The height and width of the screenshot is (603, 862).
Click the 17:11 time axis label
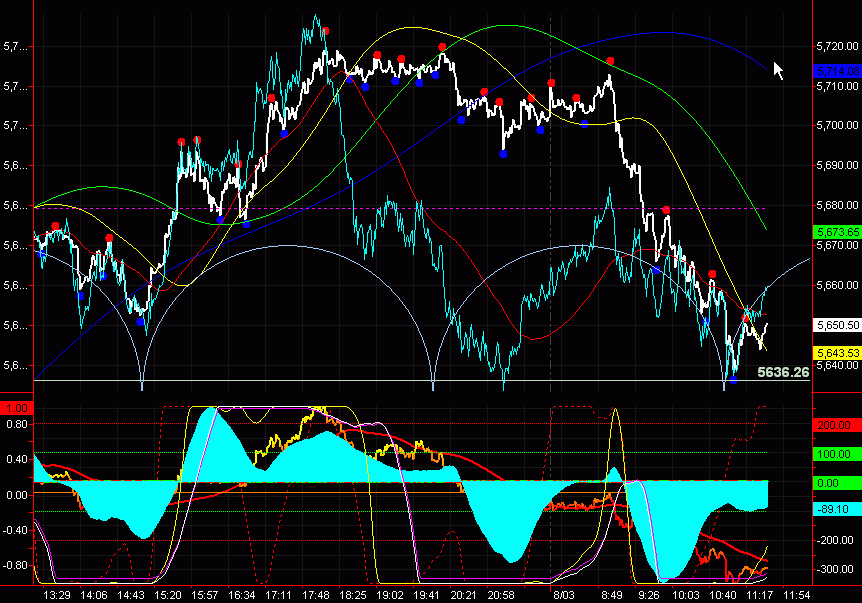[278, 595]
